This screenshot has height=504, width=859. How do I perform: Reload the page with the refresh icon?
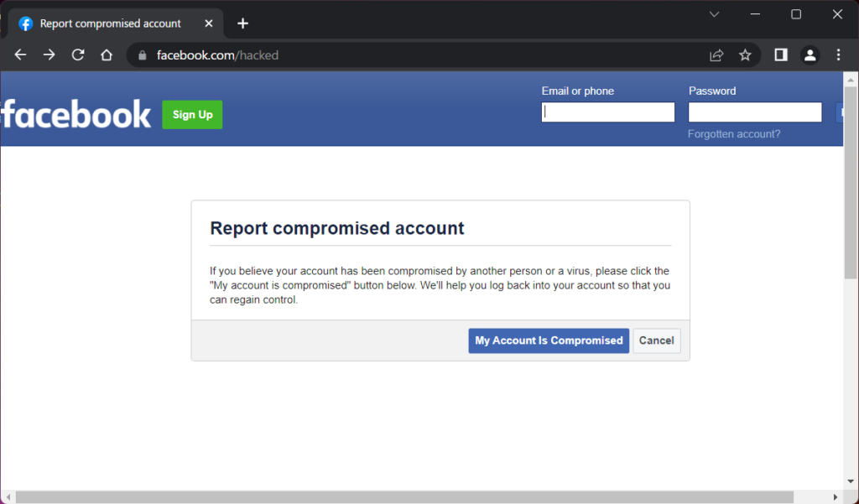pos(78,55)
